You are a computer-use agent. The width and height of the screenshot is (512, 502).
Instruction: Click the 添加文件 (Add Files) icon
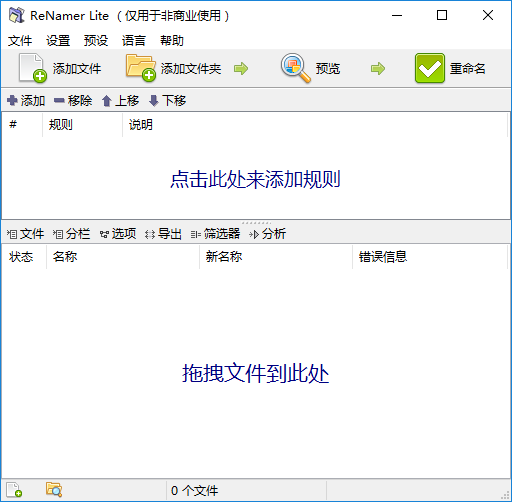(x=33, y=68)
